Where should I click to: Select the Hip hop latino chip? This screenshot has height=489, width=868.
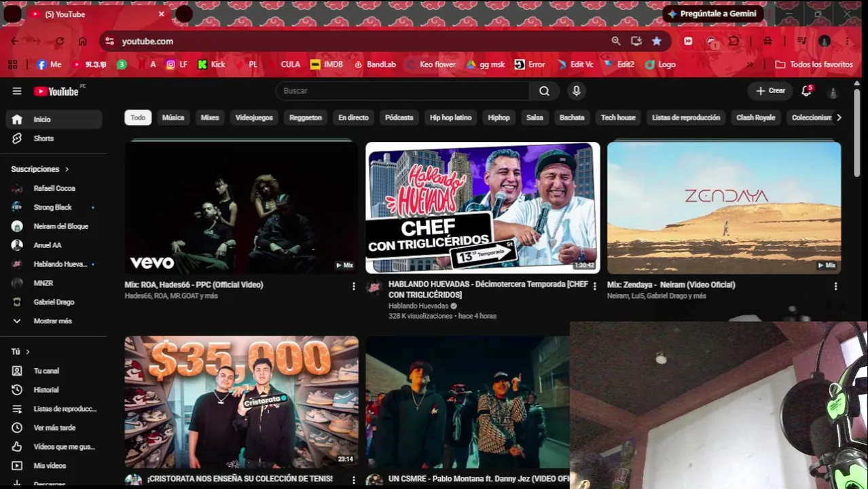point(450,117)
